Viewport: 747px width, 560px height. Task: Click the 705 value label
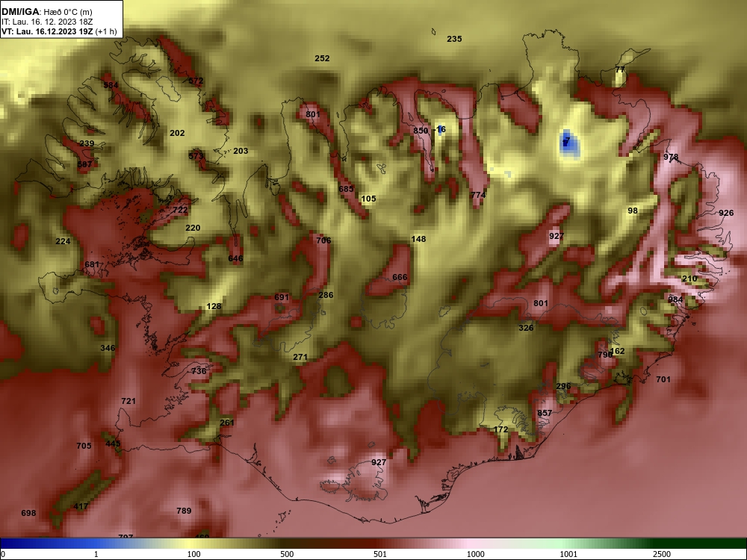[84, 447]
